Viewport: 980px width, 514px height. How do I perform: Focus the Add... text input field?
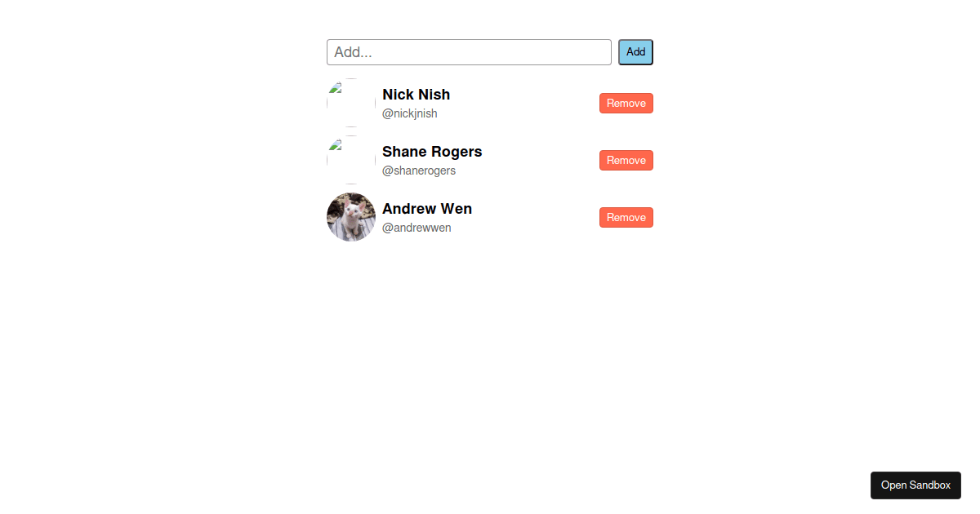coord(469,52)
